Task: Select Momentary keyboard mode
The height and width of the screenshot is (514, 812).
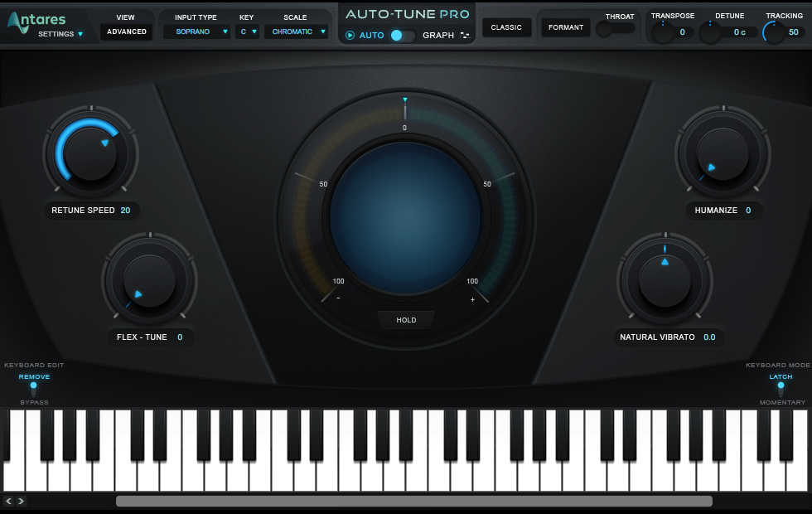Action: [782, 403]
